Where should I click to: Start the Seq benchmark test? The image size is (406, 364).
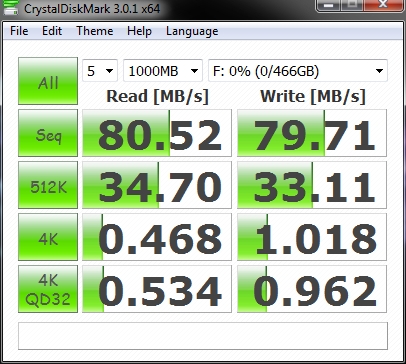[x=48, y=133]
